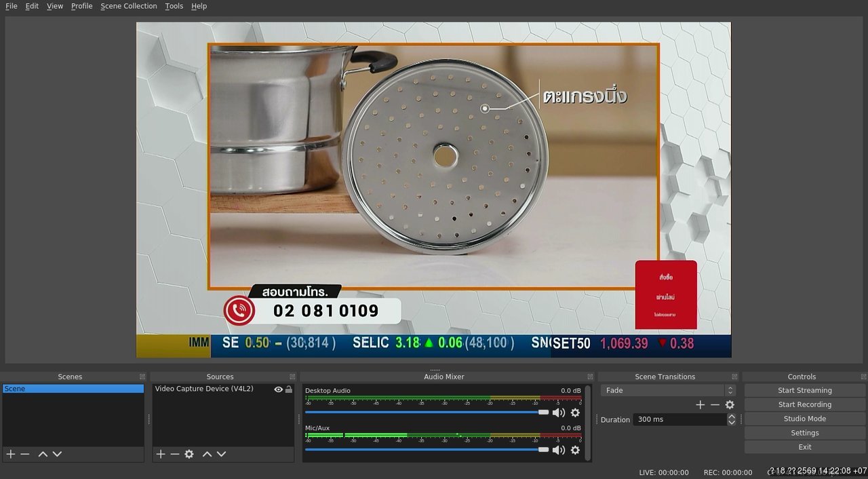Screen dimensions: 868x479
Task: Open Mic/Aux settings gear
Action: (575, 450)
